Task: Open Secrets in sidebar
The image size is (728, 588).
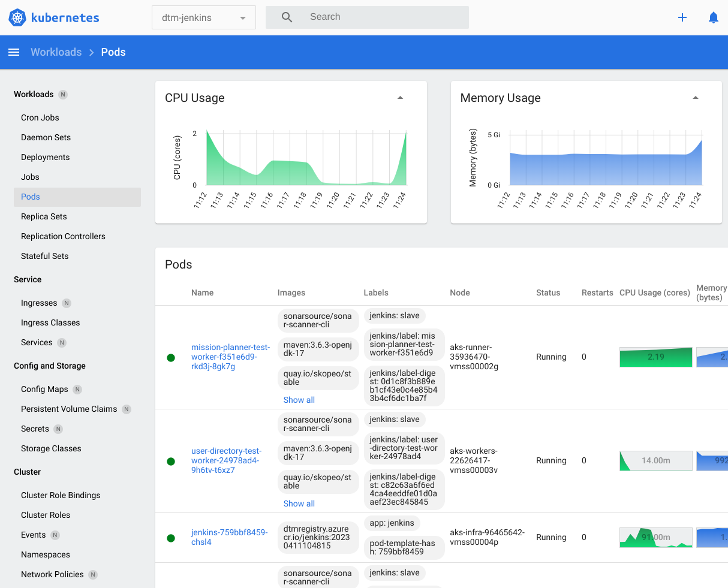Action: tap(35, 429)
